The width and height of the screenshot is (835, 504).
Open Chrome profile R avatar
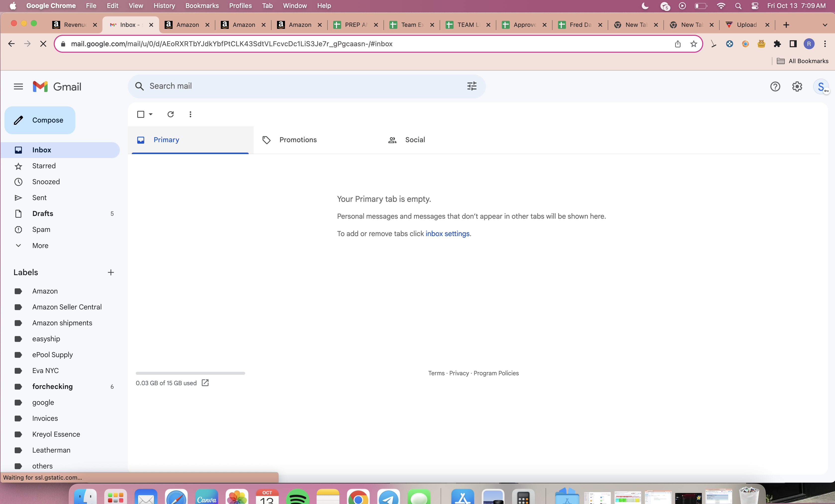809,44
